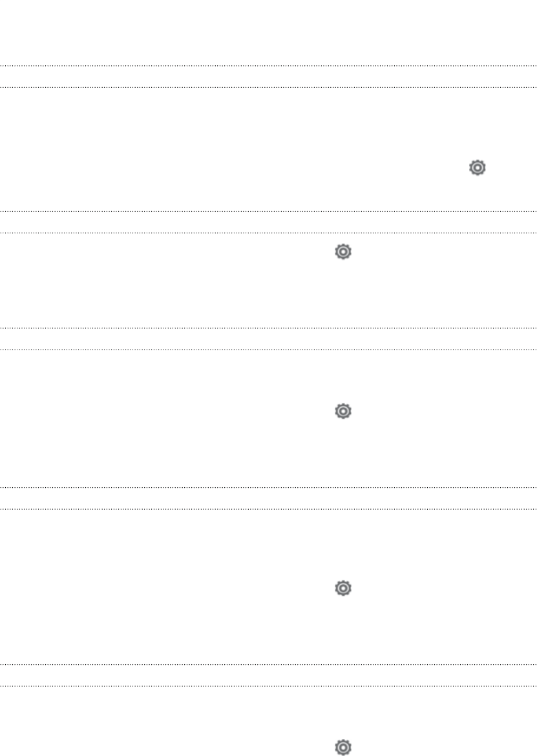Open the gear icon in the second section
The image size is (537, 756).
coord(342,252)
